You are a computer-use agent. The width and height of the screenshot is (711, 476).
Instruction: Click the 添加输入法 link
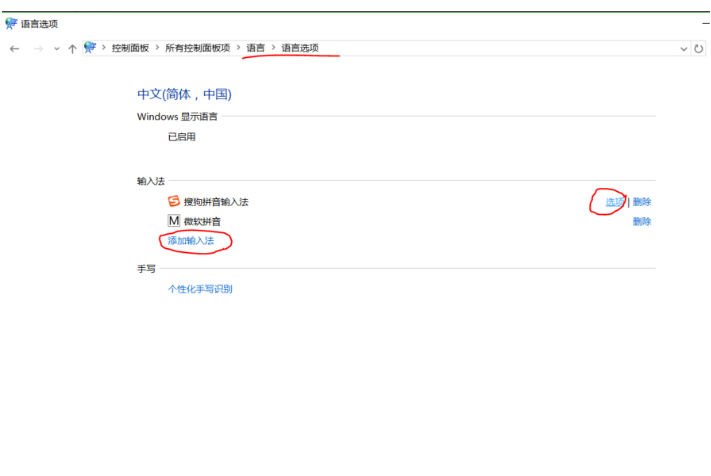pyautogui.click(x=191, y=241)
